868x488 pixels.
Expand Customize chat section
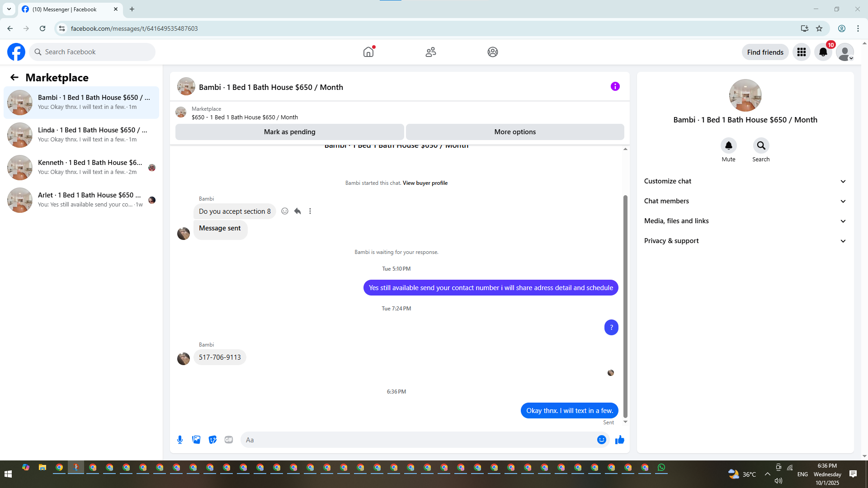[x=745, y=181]
